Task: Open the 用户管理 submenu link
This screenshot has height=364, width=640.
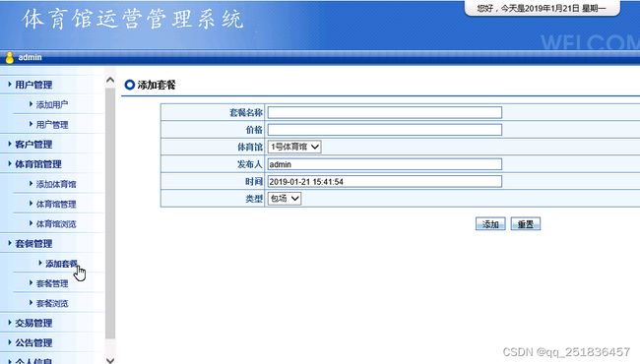Action: pyautogui.click(x=52, y=125)
